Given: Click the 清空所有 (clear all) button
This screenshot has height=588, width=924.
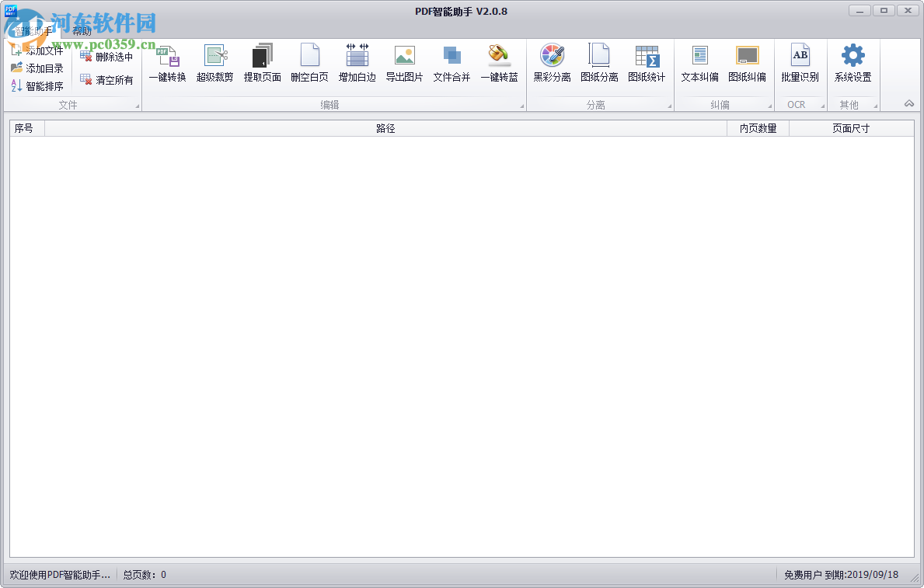Looking at the screenshot, I should 106,80.
